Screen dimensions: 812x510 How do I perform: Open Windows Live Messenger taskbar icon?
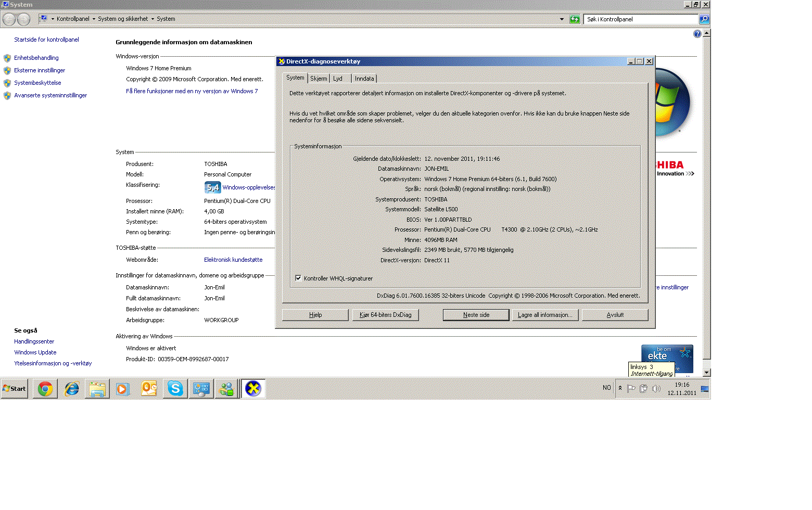[x=227, y=389]
